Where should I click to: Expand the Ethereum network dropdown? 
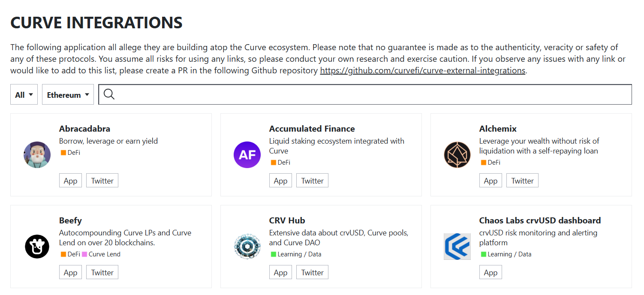[x=68, y=95]
